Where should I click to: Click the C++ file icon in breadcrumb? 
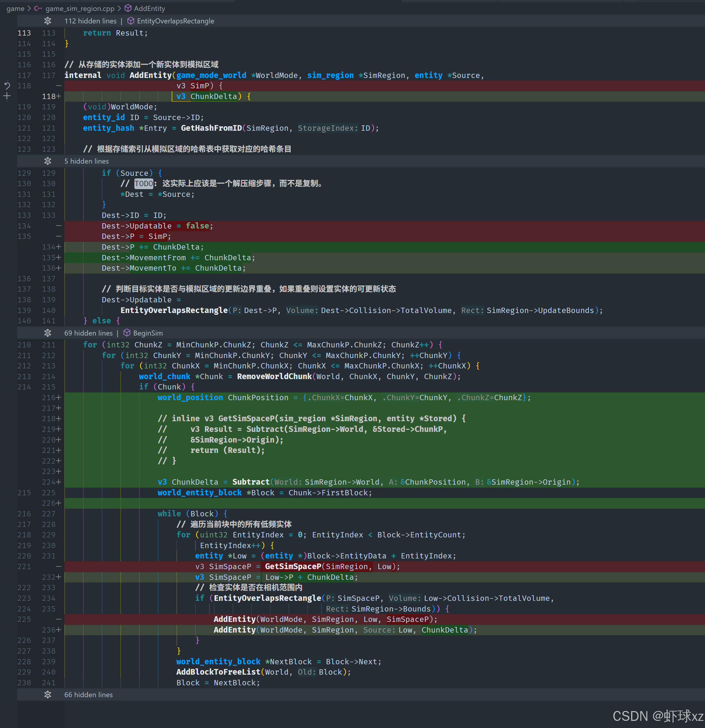pos(38,8)
